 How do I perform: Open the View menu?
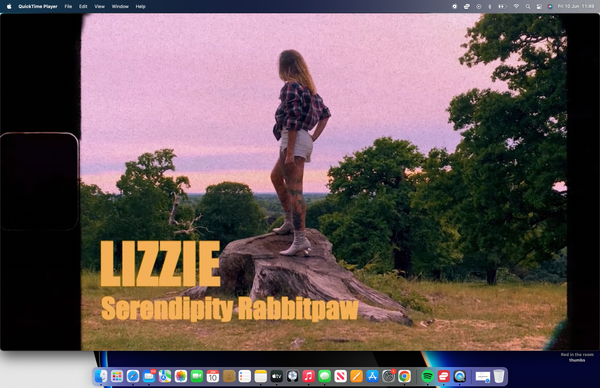click(99, 7)
